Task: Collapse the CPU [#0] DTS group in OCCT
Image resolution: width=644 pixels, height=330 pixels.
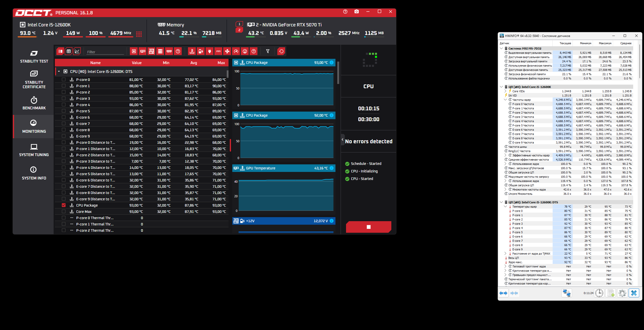Action: pos(59,71)
